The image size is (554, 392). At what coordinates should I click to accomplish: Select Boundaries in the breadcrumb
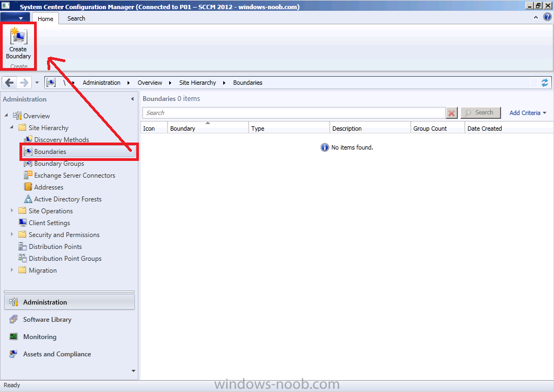coord(248,83)
